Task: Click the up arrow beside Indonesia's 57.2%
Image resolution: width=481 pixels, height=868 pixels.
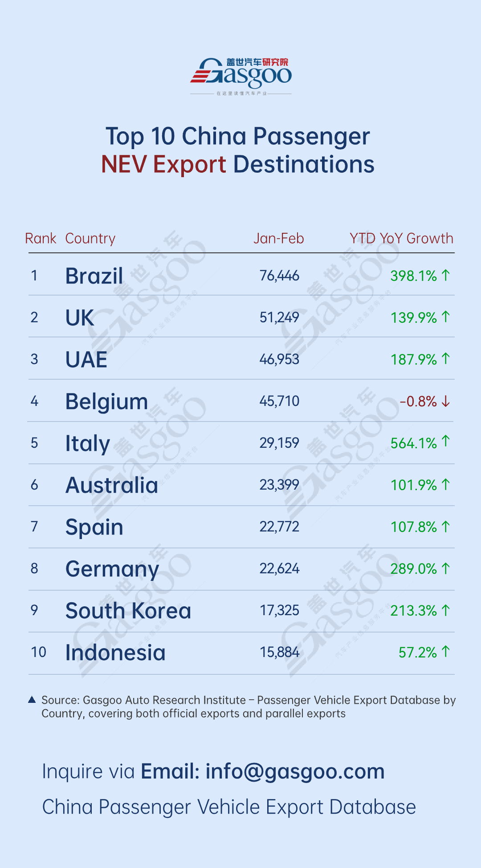Action: (446, 652)
